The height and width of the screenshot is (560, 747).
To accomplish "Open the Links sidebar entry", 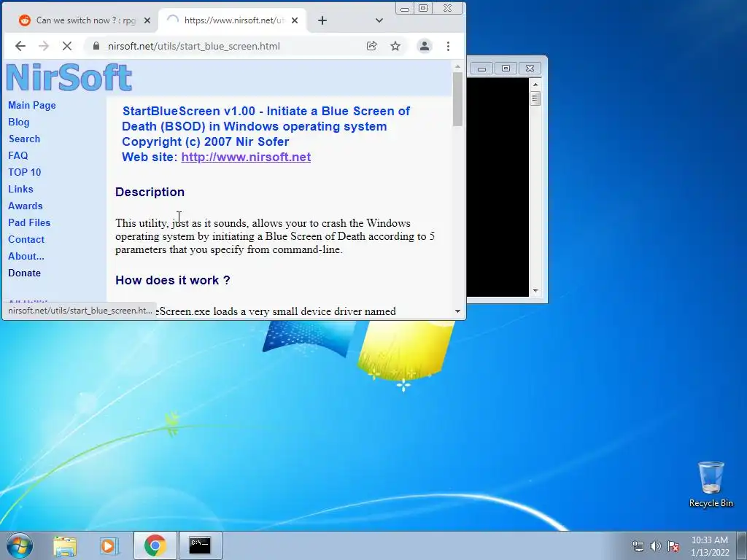I will point(20,189).
